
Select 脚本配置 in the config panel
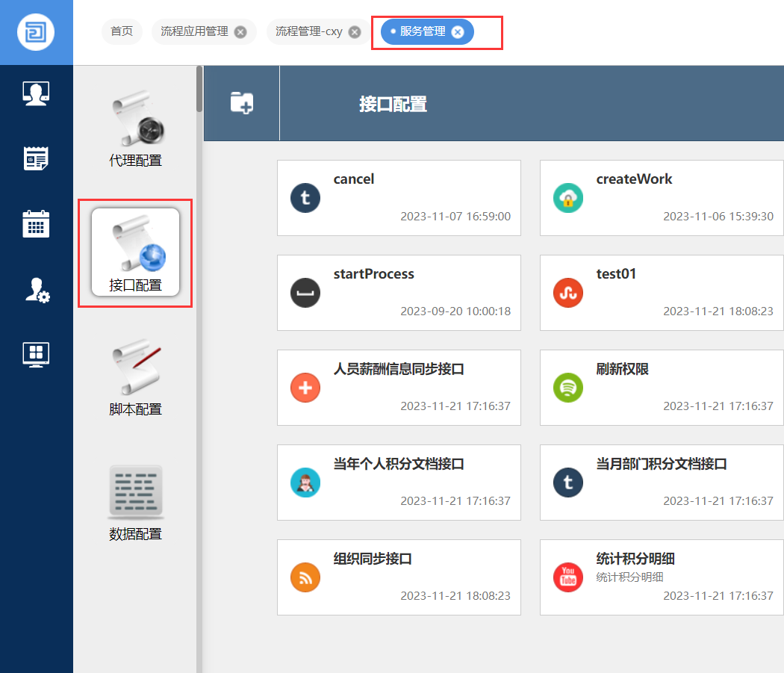click(x=135, y=377)
